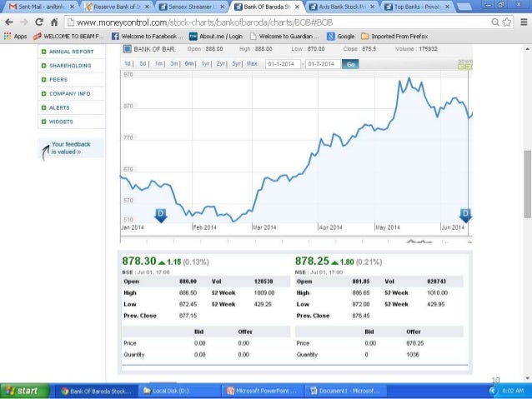Click the plus icon beside Alerts
This screenshot has width=532, height=399.
pos(43,107)
